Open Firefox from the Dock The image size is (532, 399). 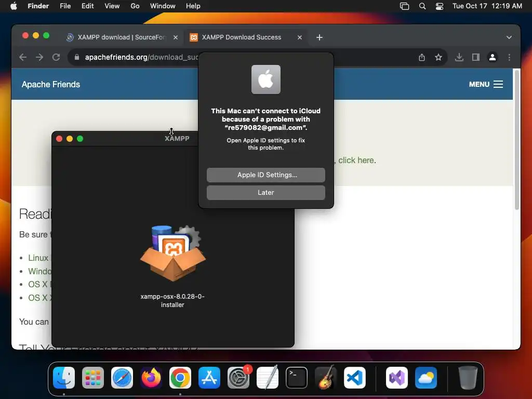(x=151, y=378)
